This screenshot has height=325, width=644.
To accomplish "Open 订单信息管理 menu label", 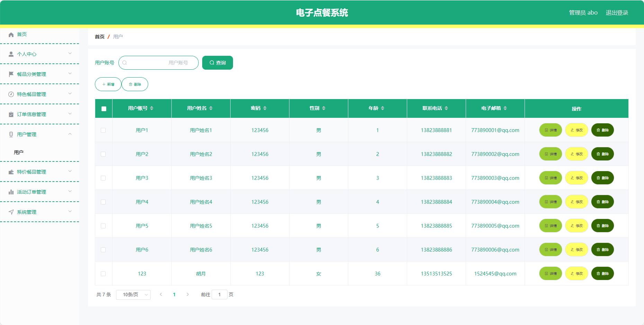I will [x=32, y=114].
